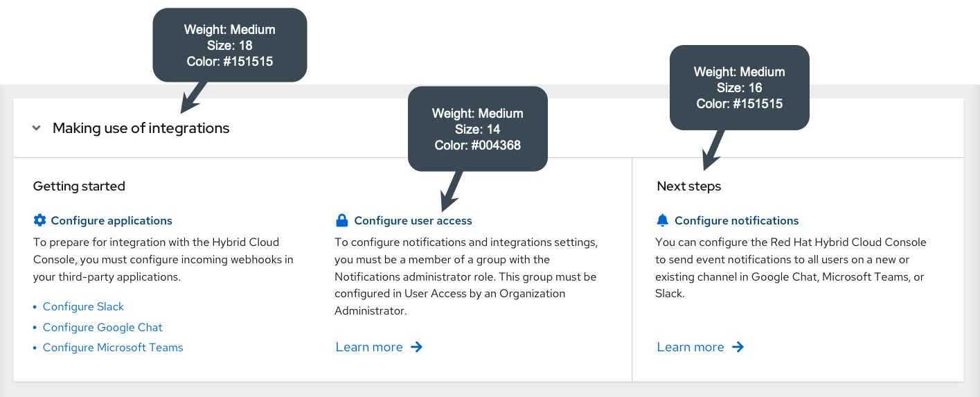Follow the Configure Slack link
980x397 pixels.
83,306
